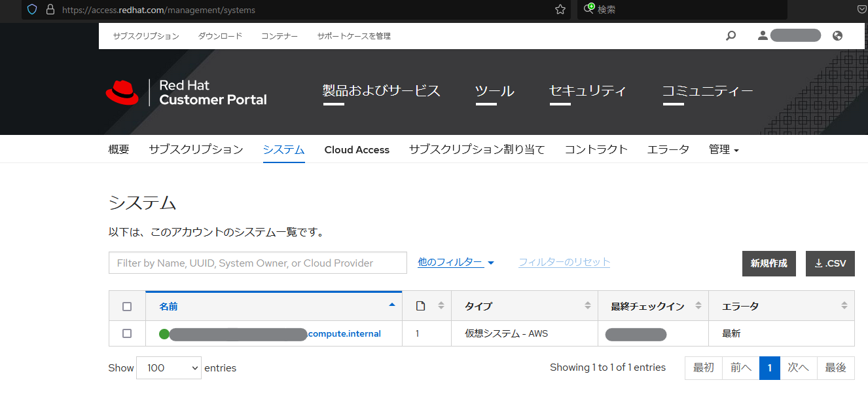Click the globe language icon

[837, 36]
